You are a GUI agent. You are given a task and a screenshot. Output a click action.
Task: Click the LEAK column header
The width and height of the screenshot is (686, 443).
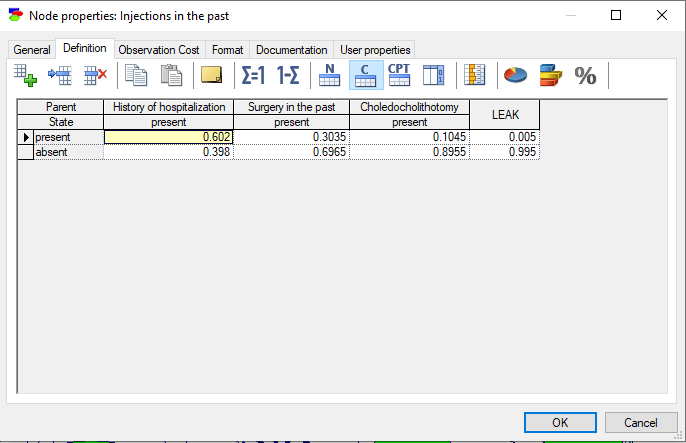click(505, 115)
